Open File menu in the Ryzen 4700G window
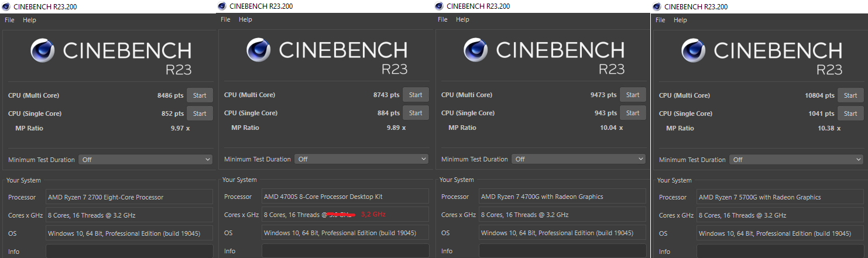Screen dimensions: 868x258 click(x=443, y=19)
